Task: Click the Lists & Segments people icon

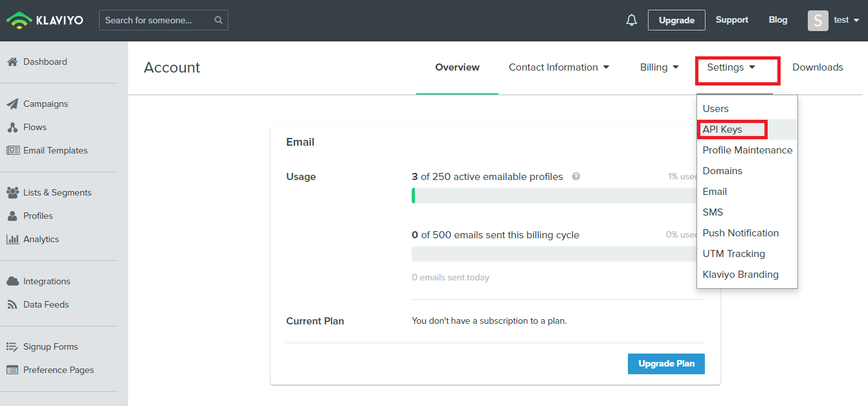Action: click(12, 192)
